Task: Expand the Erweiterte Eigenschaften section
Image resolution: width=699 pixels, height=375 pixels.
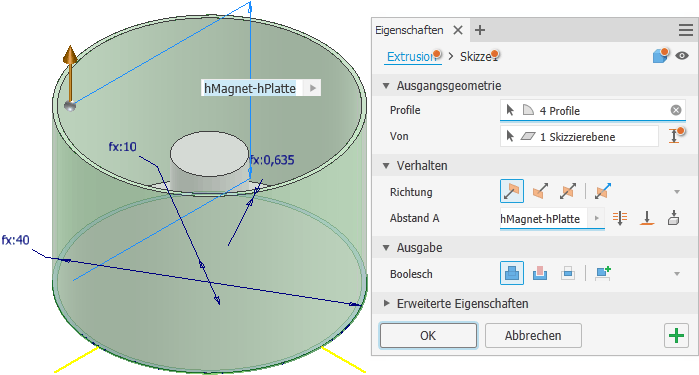Action: point(386,304)
